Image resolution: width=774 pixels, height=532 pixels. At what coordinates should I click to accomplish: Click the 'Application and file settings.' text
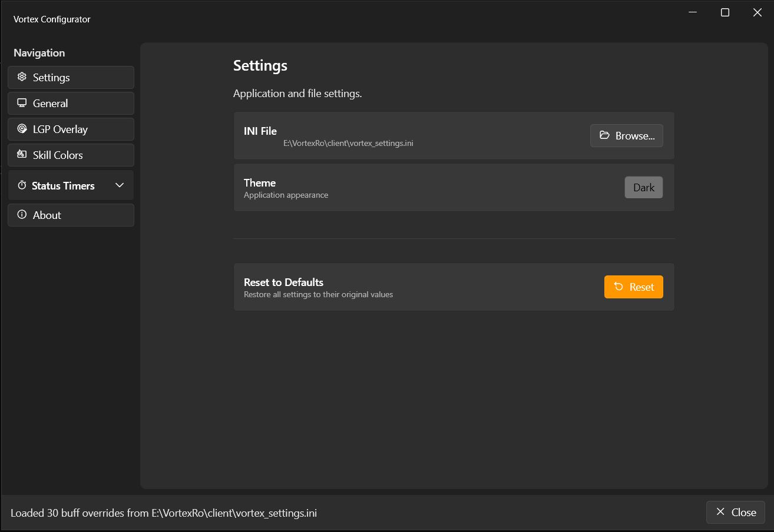coord(297,94)
